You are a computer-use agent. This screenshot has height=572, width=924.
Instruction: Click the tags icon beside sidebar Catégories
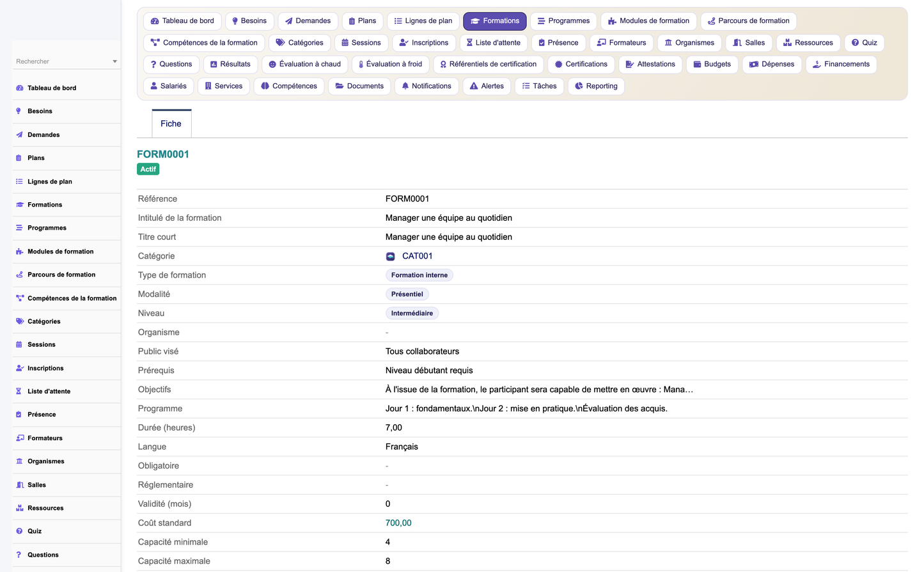pos(20,321)
